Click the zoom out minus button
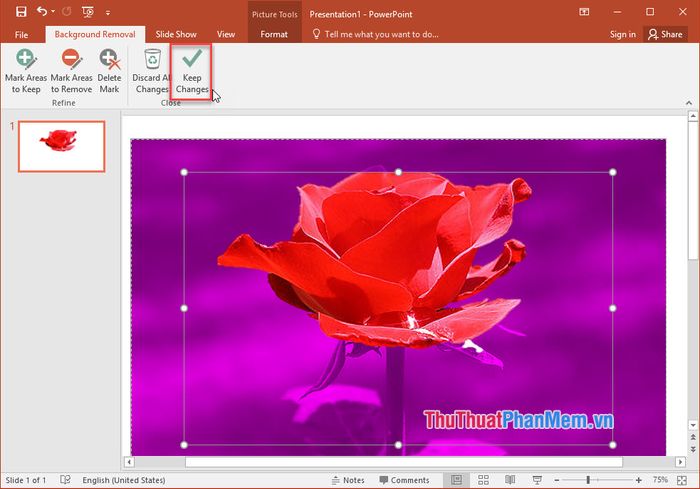This screenshot has width=700, height=489. point(557,480)
